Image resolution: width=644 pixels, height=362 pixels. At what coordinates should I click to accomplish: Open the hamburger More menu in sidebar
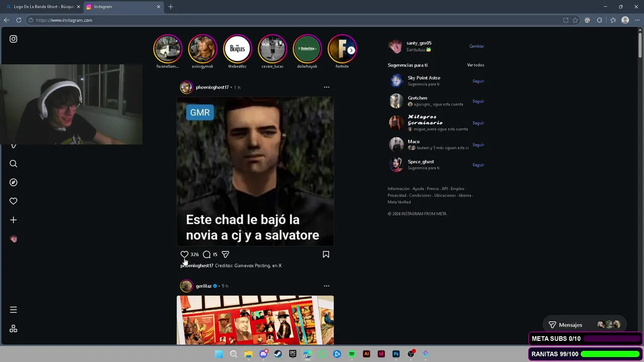coord(14,310)
